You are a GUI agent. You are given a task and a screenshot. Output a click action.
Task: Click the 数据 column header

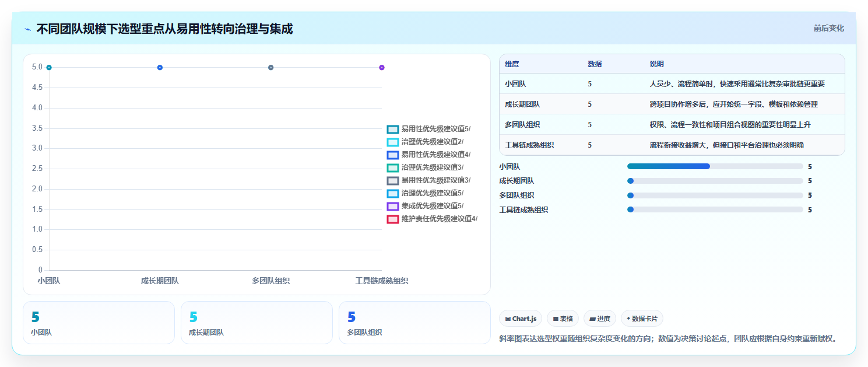595,64
